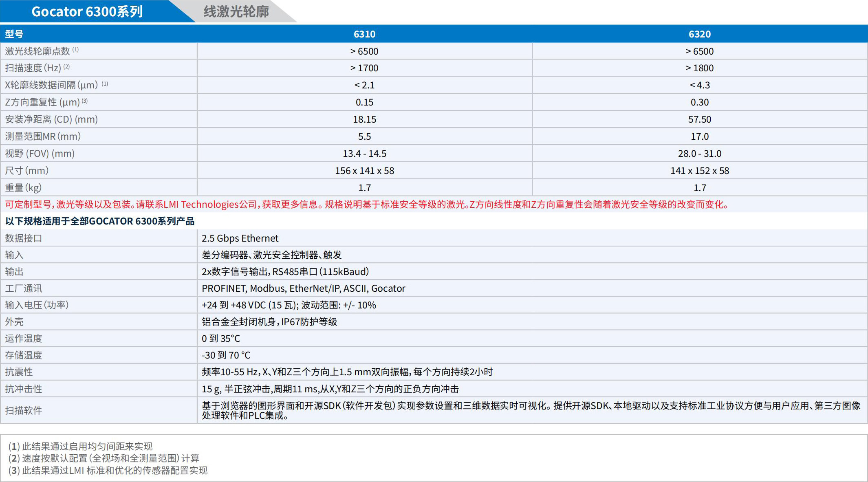
Task: Select the 型号 header cell
Action: (x=14, y=34)
